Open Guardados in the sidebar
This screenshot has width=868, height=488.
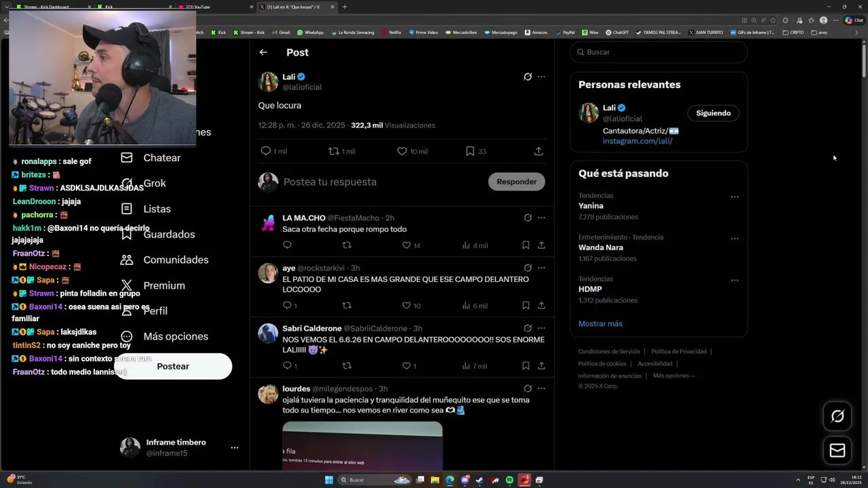coord(157,235)
